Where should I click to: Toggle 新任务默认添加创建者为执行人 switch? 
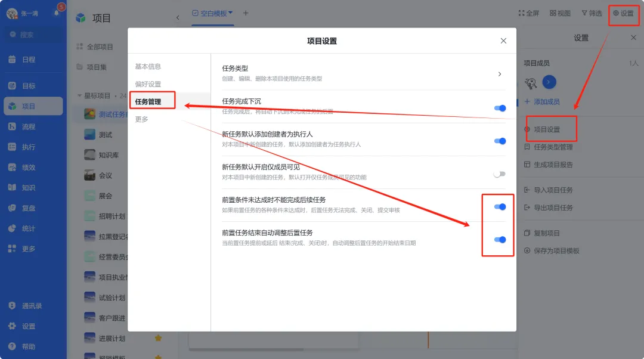pyautogui.click(x=500, y=141)
